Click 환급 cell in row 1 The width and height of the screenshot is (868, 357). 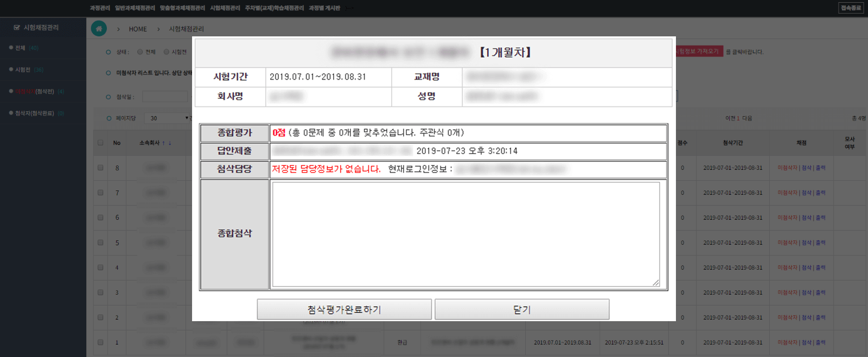pos(402,343)
